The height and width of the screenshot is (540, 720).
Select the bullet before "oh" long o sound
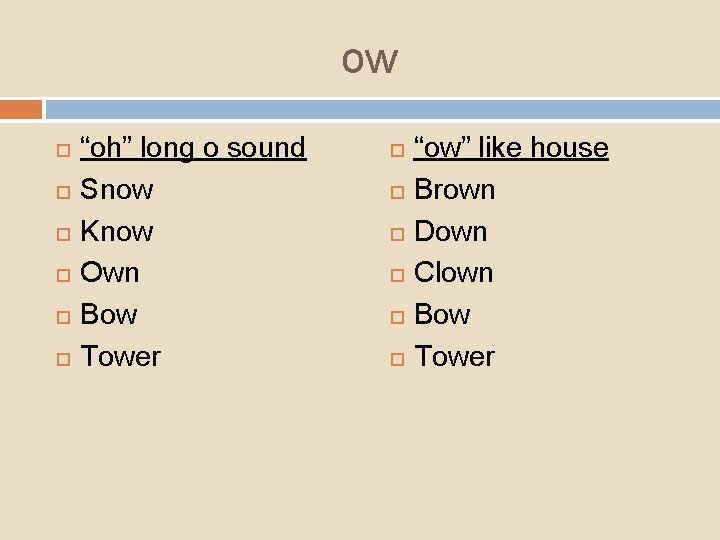coord(63,150)
